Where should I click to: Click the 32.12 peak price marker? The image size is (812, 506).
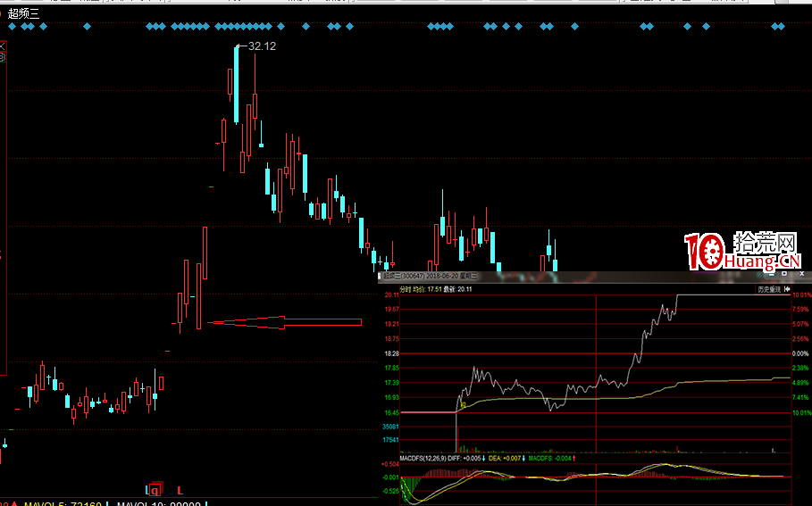click(x=262, y=46)
